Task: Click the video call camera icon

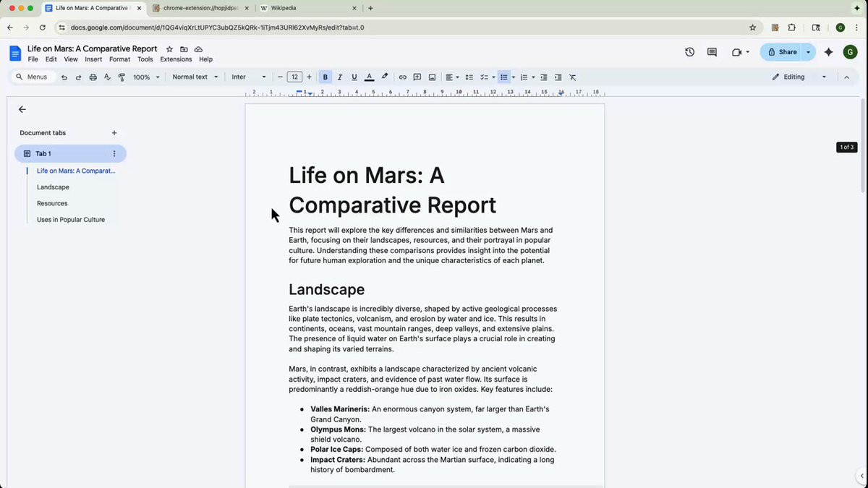Action: [x=737, y=52]
